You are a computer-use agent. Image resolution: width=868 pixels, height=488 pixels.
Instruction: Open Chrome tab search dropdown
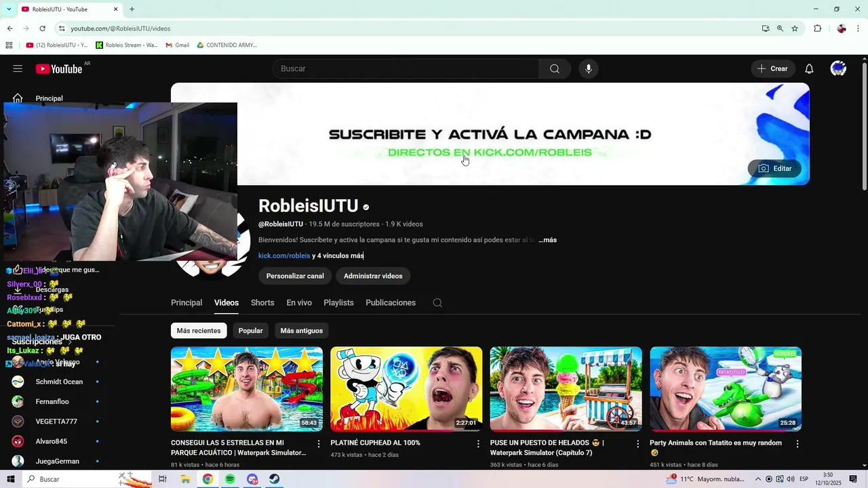(9, 9)
